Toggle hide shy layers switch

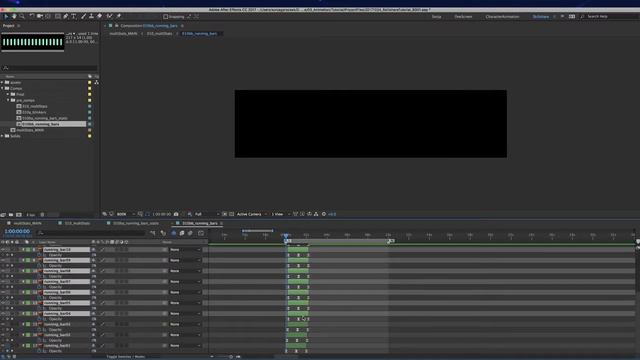(x=173, y=233)
